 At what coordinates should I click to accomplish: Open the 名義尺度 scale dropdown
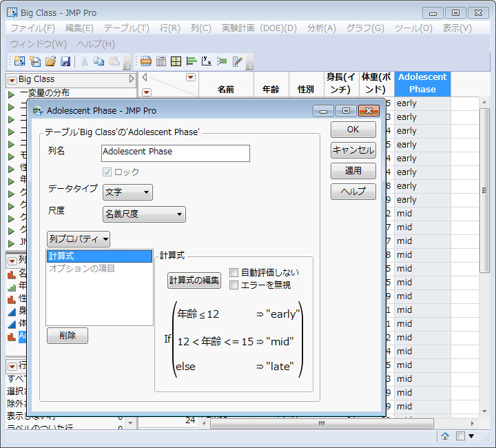[x=144, y=214]
